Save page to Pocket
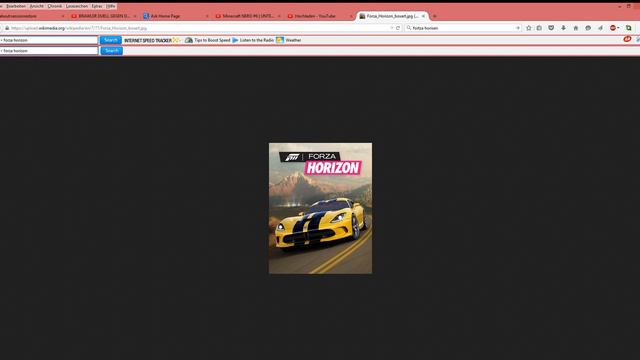 pos(551,28)
